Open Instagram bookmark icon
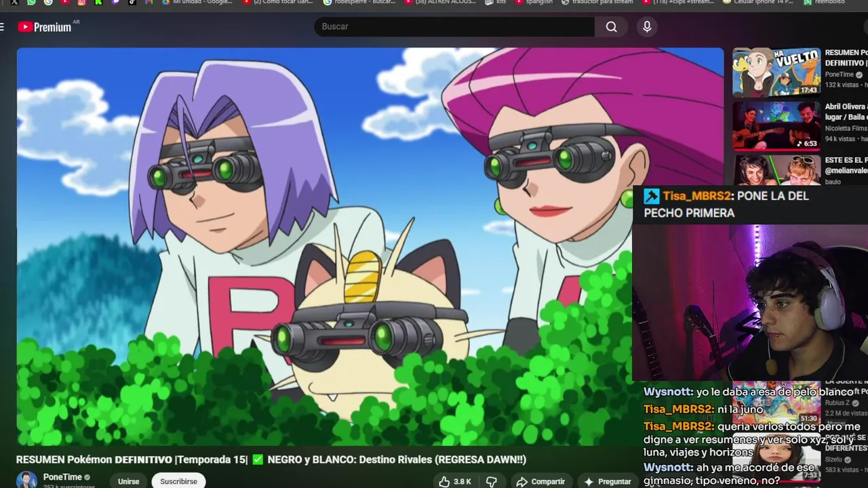 point(81,2)
